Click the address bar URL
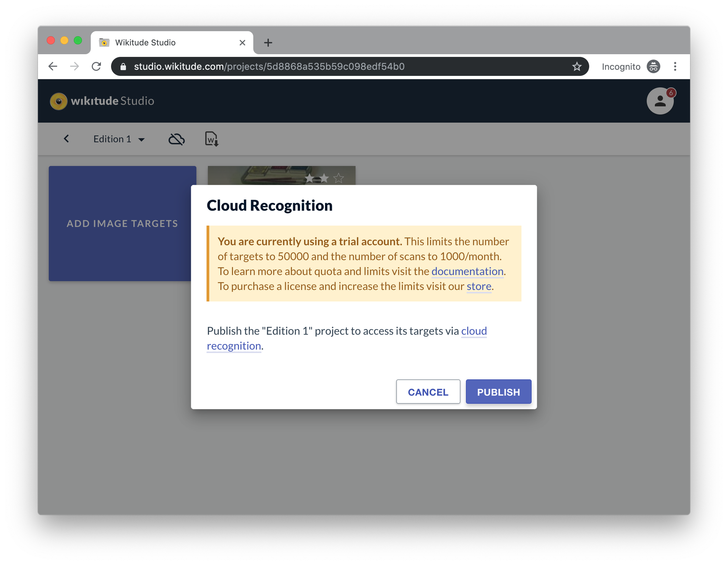The height and width of the screenshot is (565, 728). pos(269,67)
